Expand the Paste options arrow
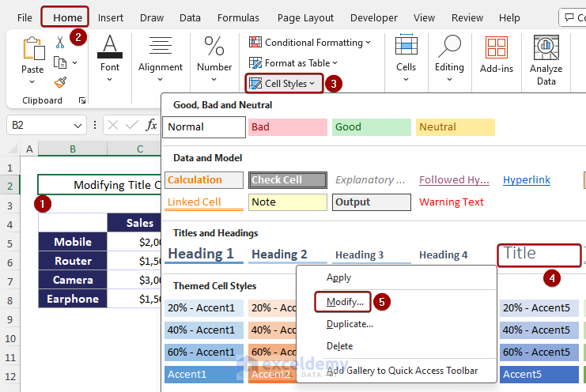This screenshot has height=392, width=586. (x=32, y=81)
